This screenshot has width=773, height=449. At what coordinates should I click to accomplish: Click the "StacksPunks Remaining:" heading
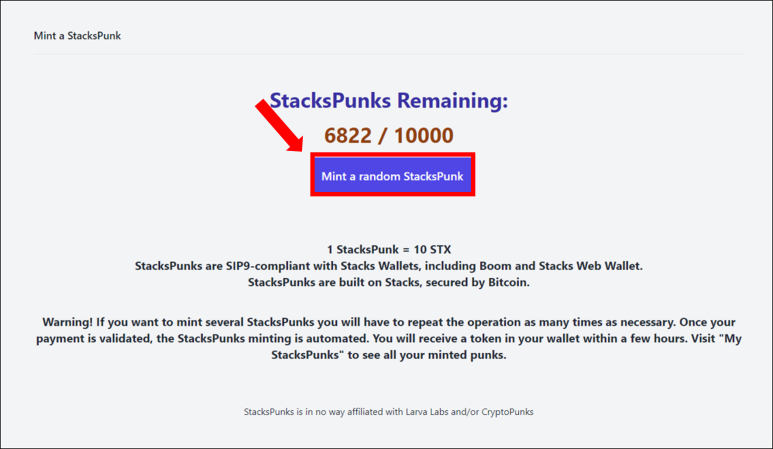tap(389, 101)
